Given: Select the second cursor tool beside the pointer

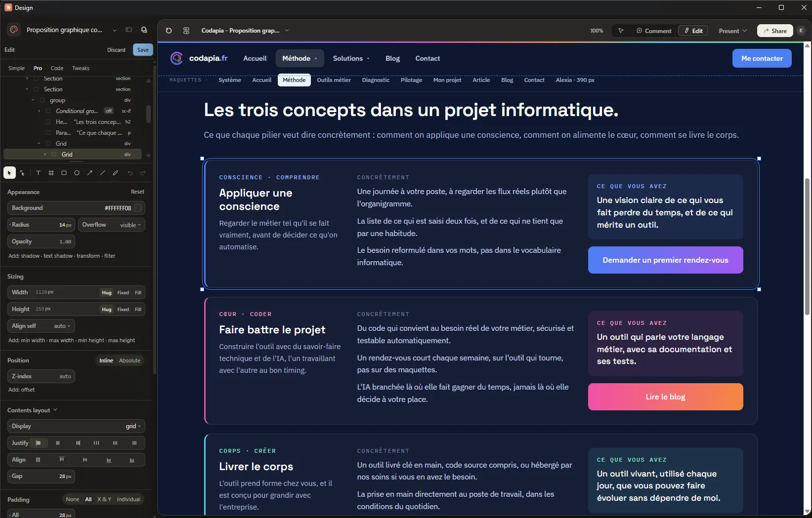Looking at the screenshot, I should pos(22,173).
